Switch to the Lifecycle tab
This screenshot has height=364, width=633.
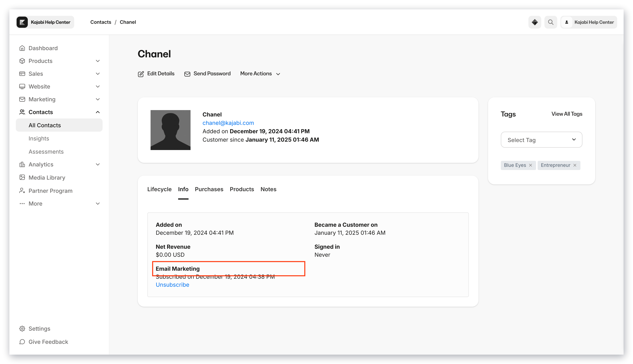point(159,189)
